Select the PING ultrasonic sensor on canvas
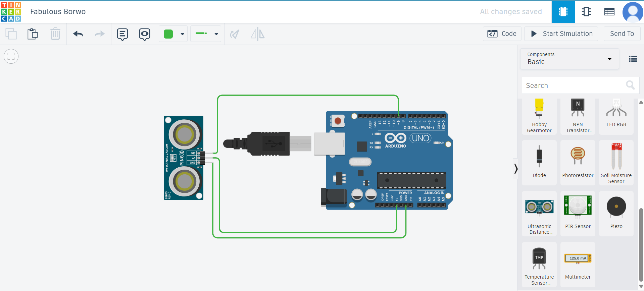 click(184, 158)
